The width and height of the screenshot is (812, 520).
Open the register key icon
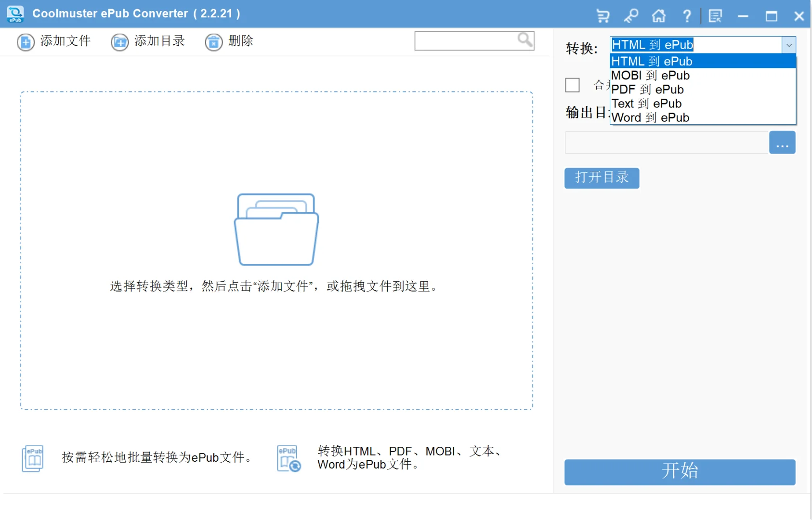click(x=631, y=16)
